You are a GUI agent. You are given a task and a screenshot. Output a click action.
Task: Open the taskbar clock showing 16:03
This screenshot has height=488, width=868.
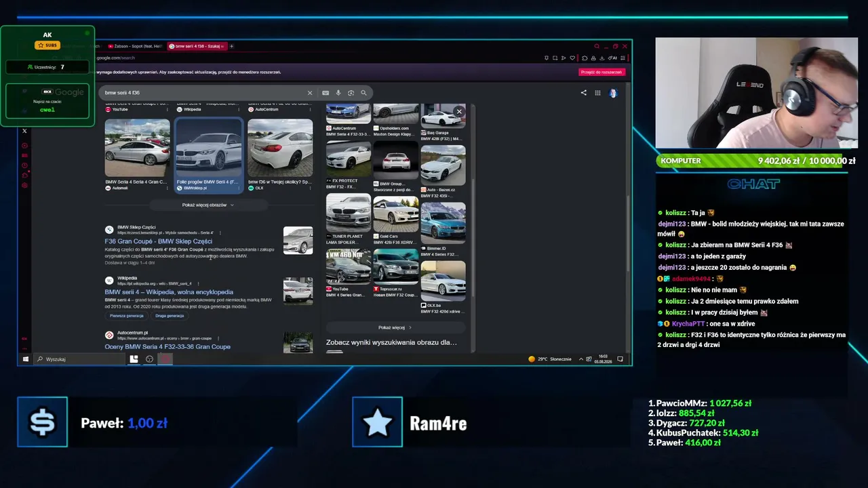click(x=603, y=359)
